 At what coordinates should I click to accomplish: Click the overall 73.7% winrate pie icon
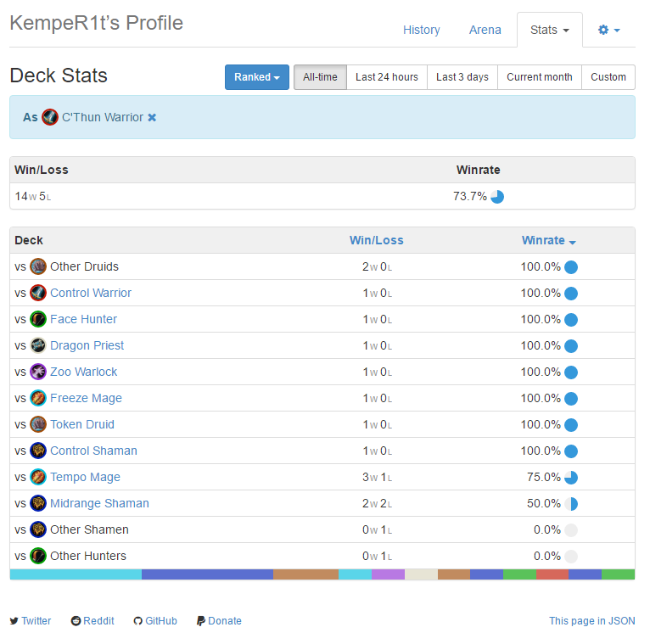(x=497, y=197)
